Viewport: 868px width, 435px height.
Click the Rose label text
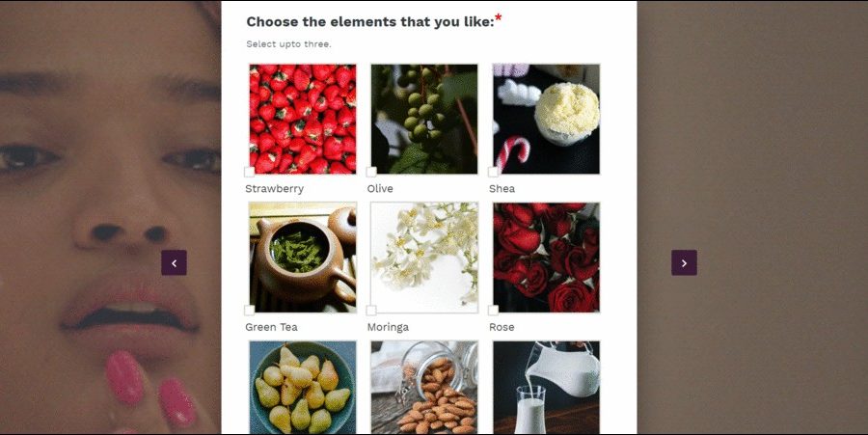[502, 327]
